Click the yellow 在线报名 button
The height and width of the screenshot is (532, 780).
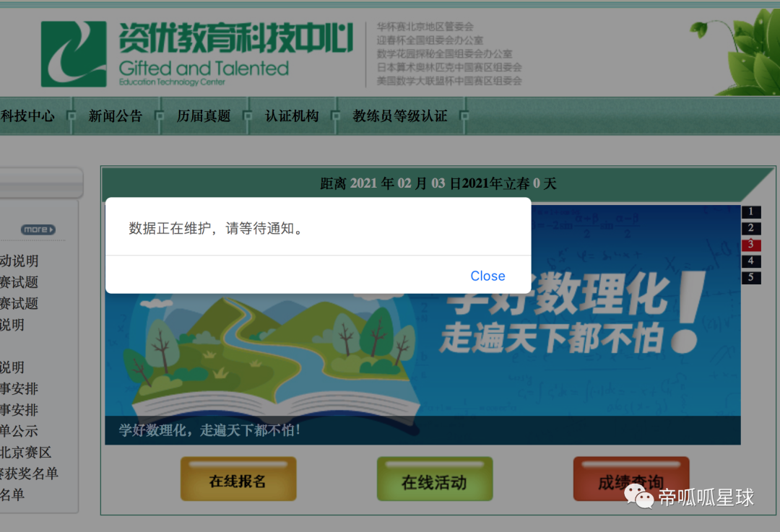[238, 479]
